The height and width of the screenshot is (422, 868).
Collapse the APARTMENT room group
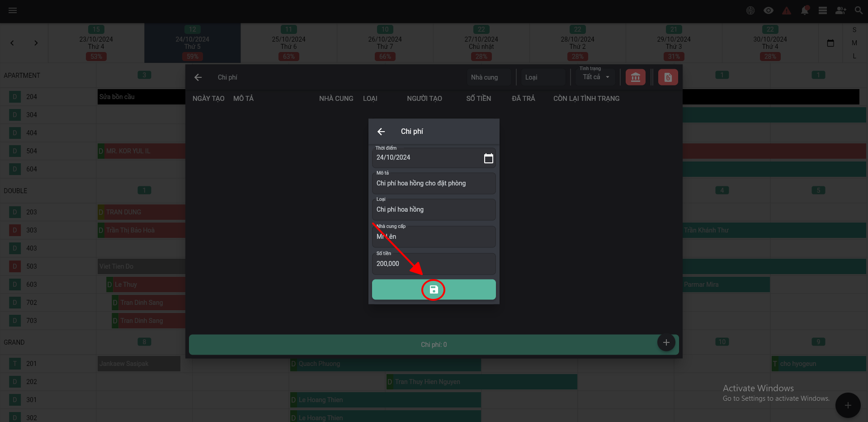coord(22,76)
